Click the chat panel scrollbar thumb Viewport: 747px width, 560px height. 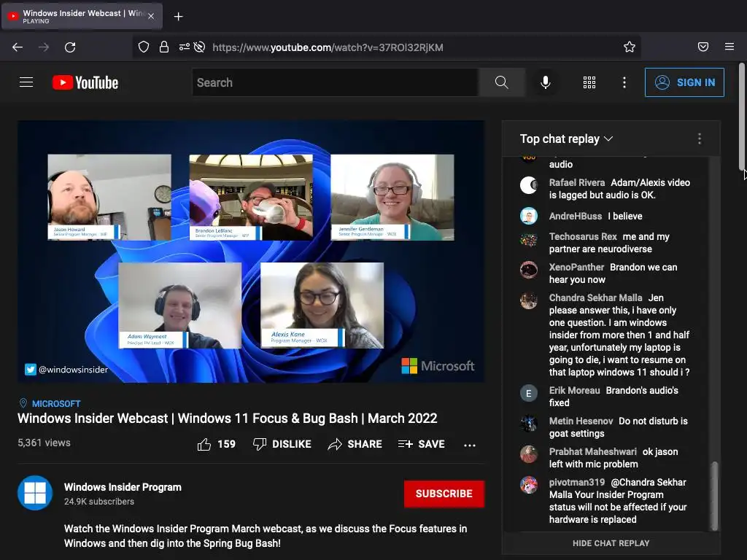(714, 495)
